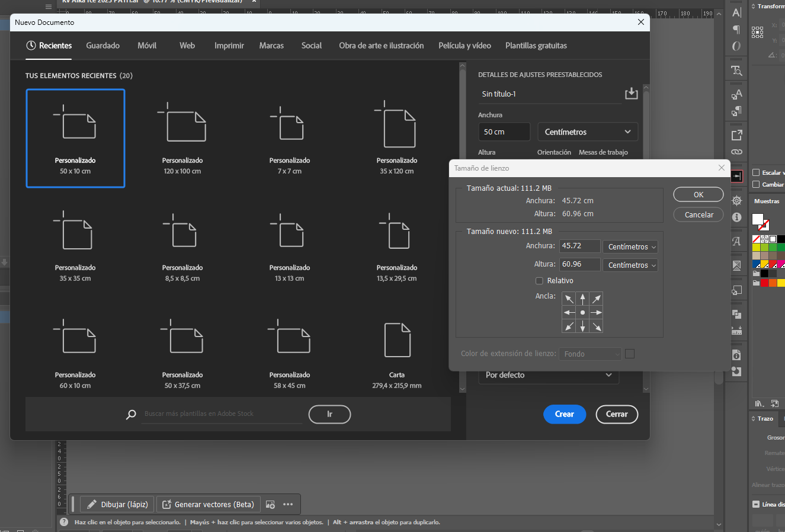This screenshot has height=532, width=785.
Task: Enable the Relativo checkbox in Tamaño de lienzo
Action: [539, 280]
